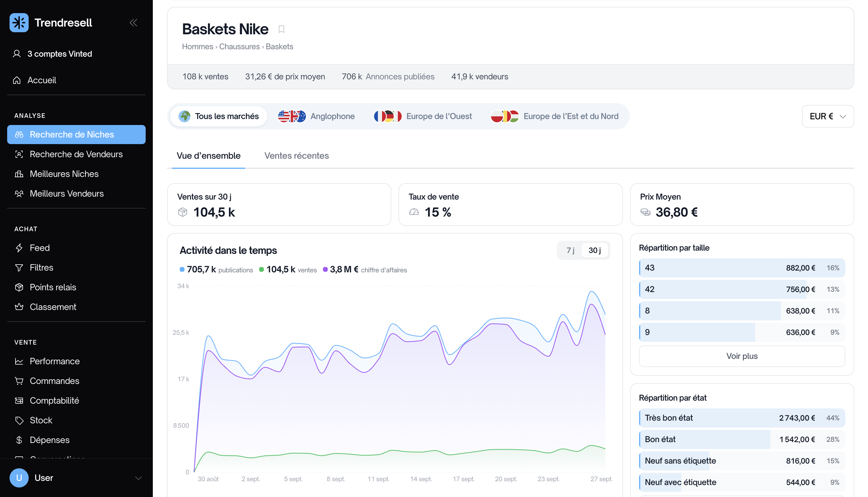Click the User avatar circle

point(19,478)
